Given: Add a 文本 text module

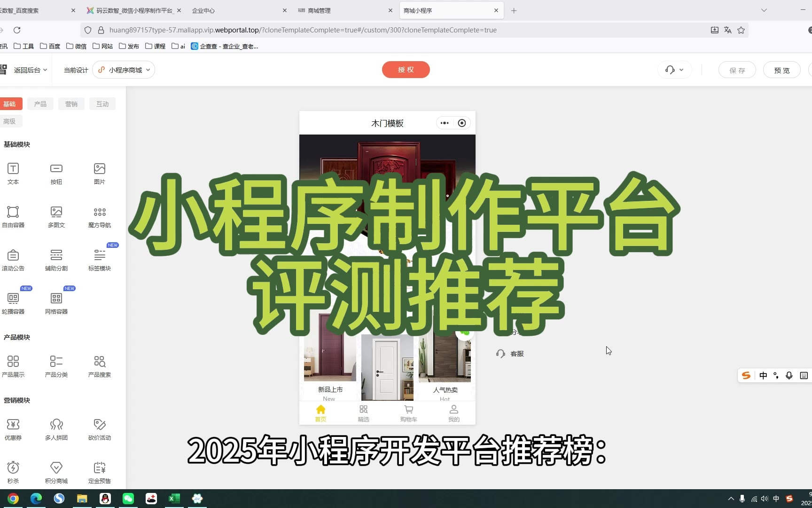Looking at the screenshot, I should pos(13,173).
